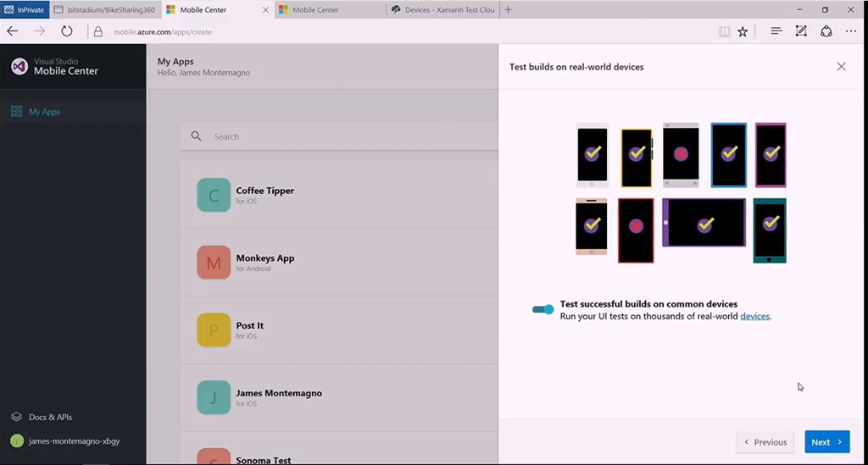Close the active Mobile Center tab
868x465 pixels.
265,9
